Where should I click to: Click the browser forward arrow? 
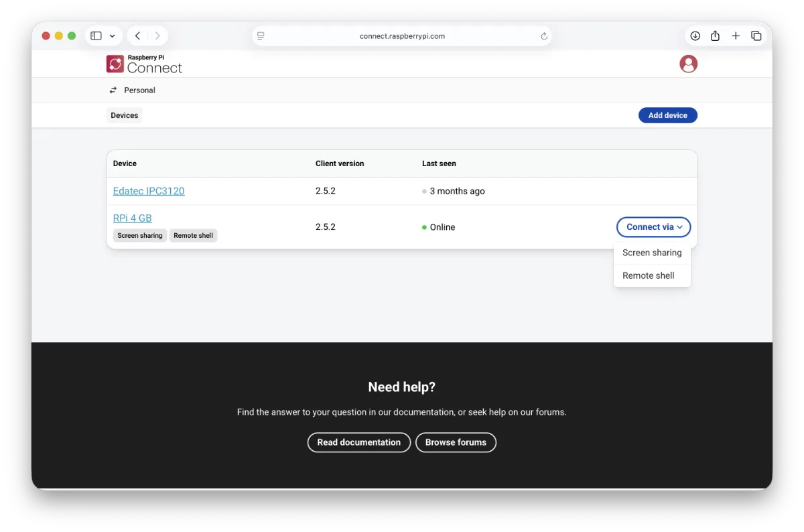[x=157, y=36]
